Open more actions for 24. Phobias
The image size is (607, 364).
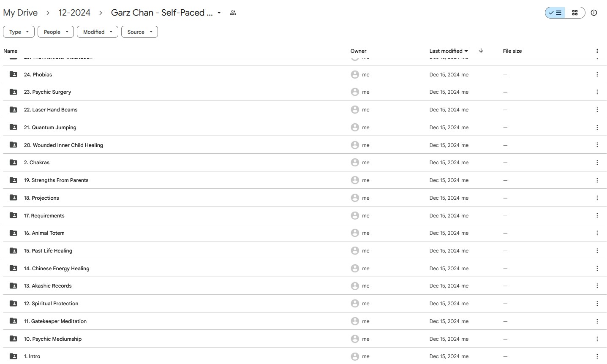click(x=597, y=74)
